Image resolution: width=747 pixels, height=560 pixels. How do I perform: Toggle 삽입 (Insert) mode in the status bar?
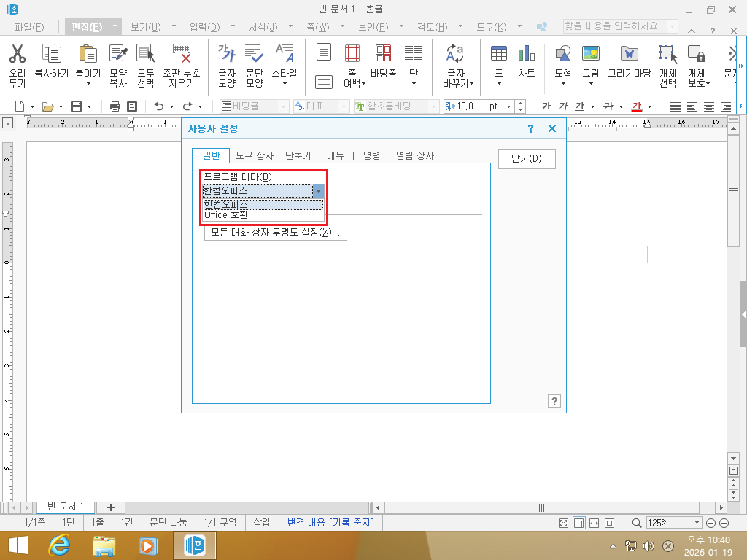tap(261, 523)
